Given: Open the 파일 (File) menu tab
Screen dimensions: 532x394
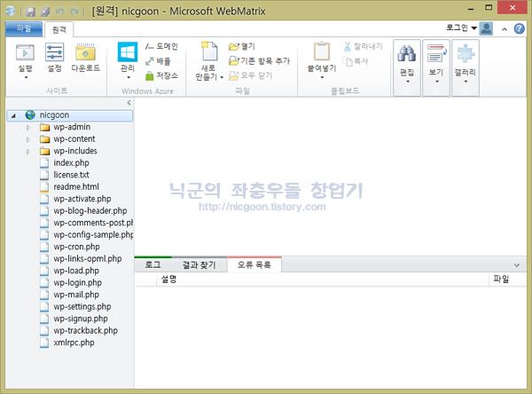Looking at the screenshot, I should pyautogui.click(x=24, y=29).
